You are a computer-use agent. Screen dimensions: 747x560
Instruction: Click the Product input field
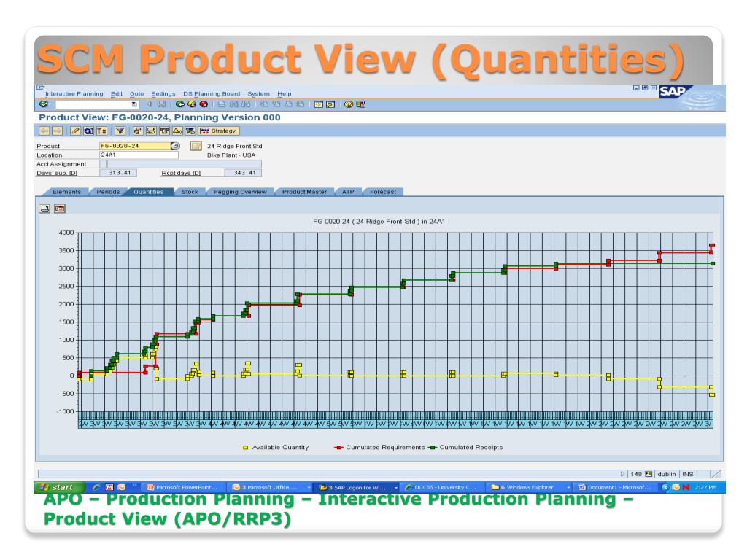click(135, 146)
